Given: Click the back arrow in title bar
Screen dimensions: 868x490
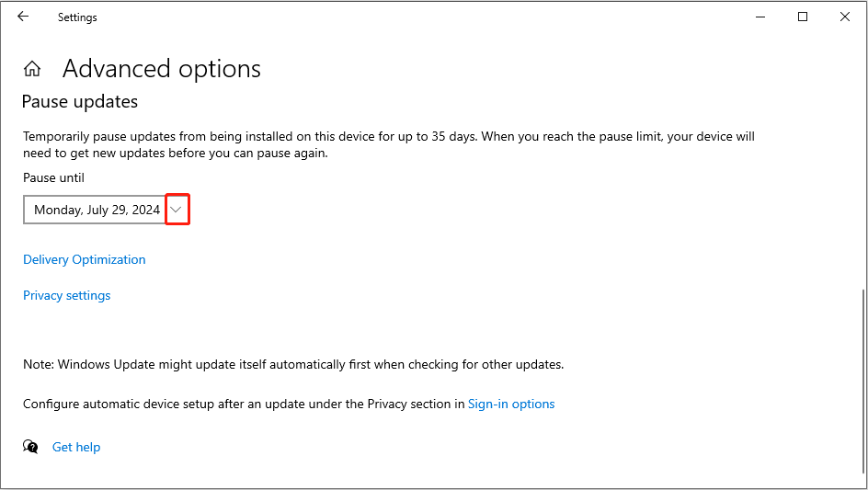Looking at the screenshot, I should pos(23,17).
